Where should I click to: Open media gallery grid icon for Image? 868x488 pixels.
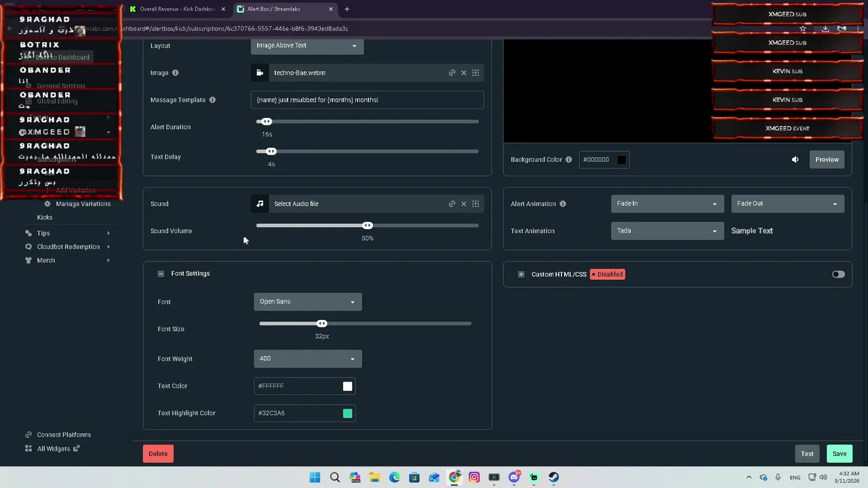point(475,73)
